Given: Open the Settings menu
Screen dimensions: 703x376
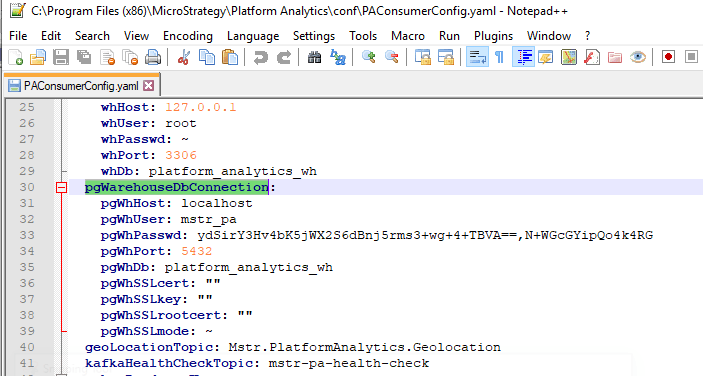Looking at the screenshot, I should coord(314,36).
